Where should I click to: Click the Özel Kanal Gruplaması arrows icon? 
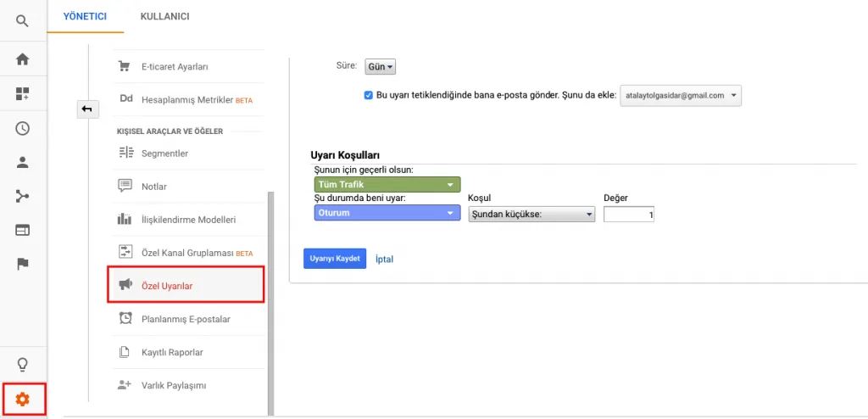click(125, 252)
